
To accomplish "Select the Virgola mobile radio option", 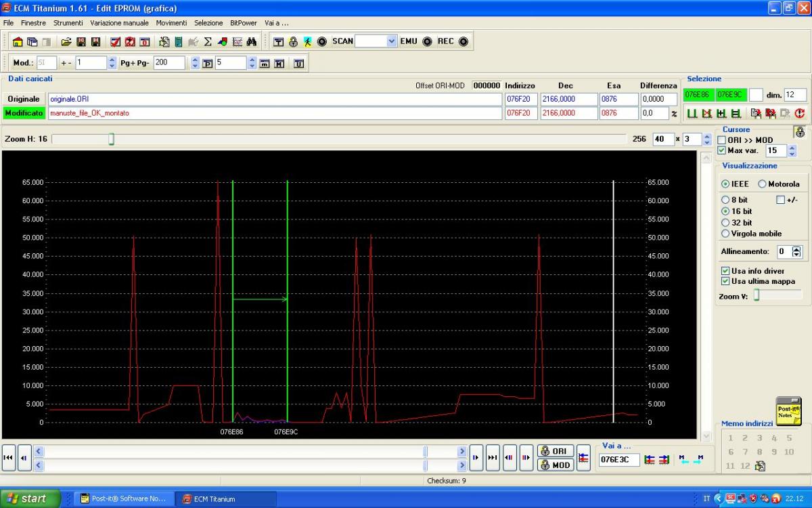I will pos(725,234).
